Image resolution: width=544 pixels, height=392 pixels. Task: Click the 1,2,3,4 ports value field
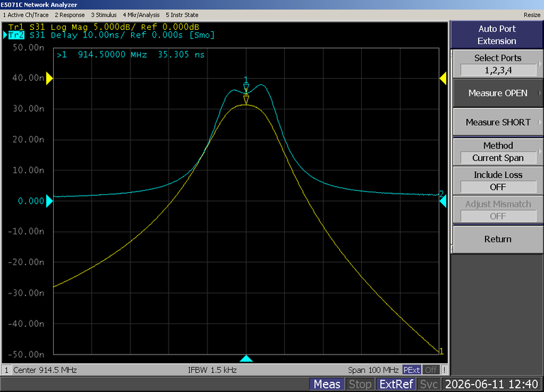click(x=498, y=71)
